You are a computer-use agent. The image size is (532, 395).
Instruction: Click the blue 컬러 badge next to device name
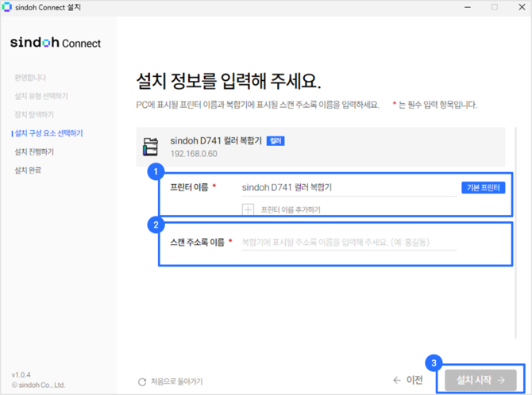tap(276, 141)
